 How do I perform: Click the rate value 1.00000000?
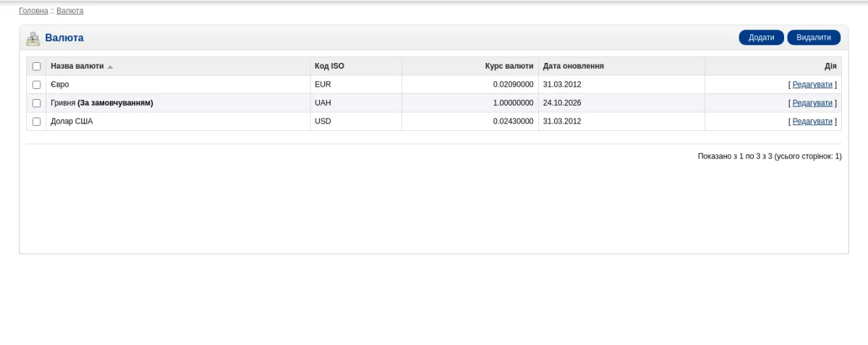[514, 103]
